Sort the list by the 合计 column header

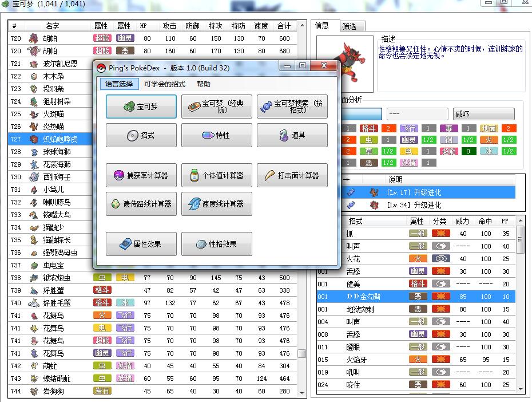point(284,26)
